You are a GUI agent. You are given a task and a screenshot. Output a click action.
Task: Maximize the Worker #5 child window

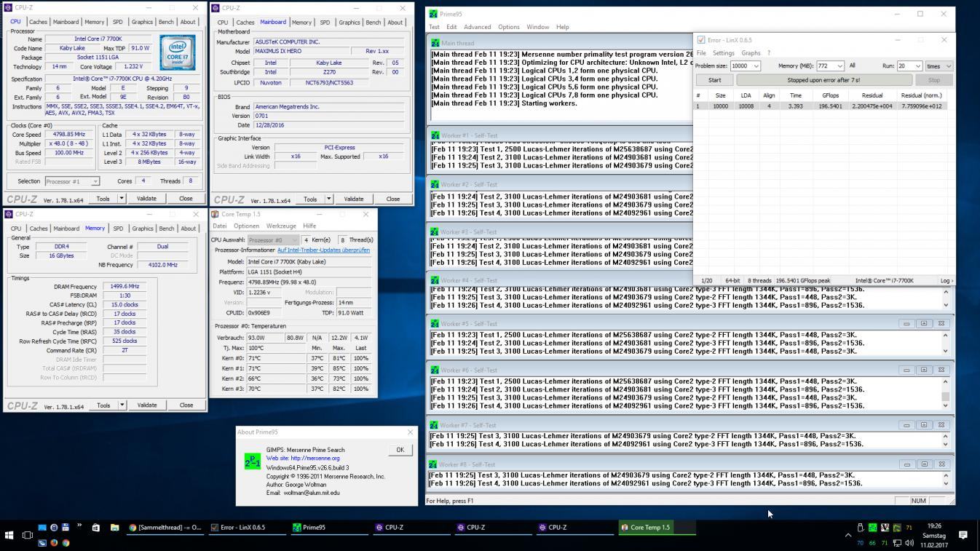(x=923, y=323)
